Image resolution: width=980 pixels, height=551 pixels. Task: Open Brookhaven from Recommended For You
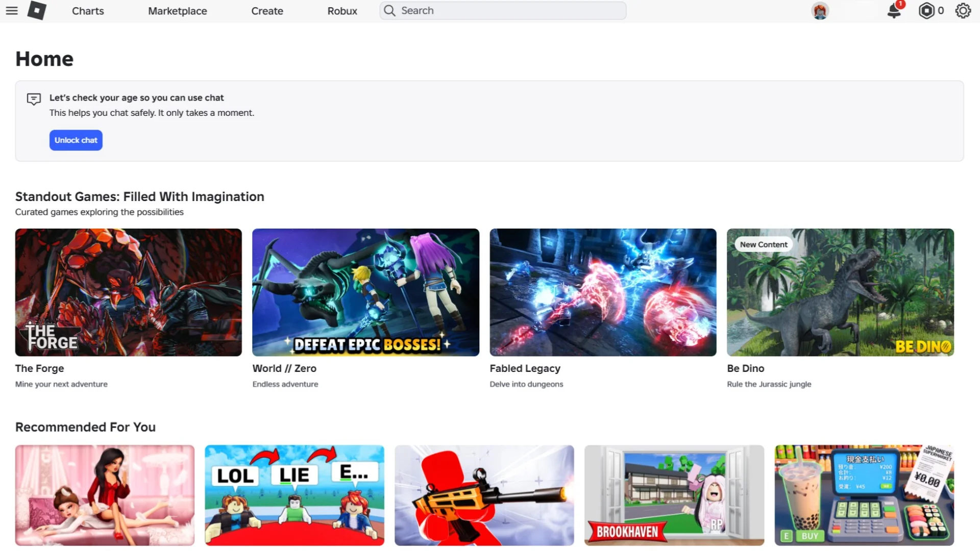click(673, 495)
